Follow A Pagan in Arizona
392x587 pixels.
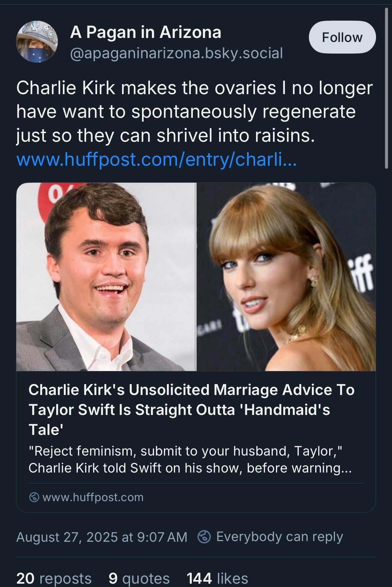tap(342, 37)
